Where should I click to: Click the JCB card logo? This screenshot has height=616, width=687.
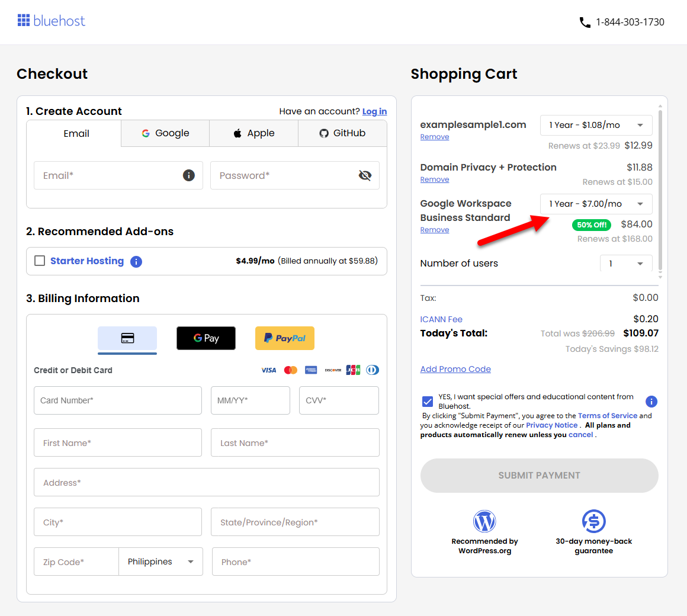click(353, 370)
